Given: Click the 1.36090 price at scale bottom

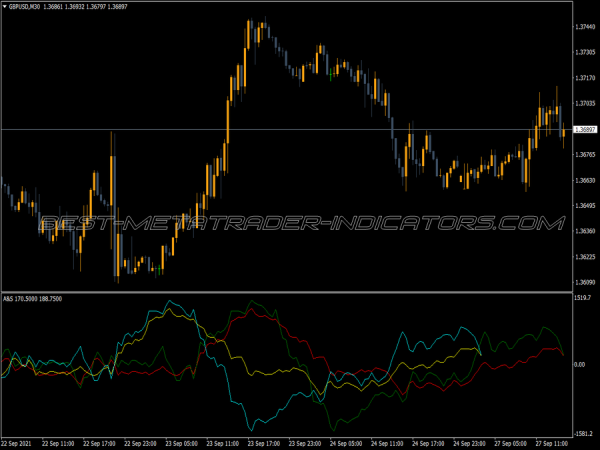Looking at the screenshot, I should [585, 283].
